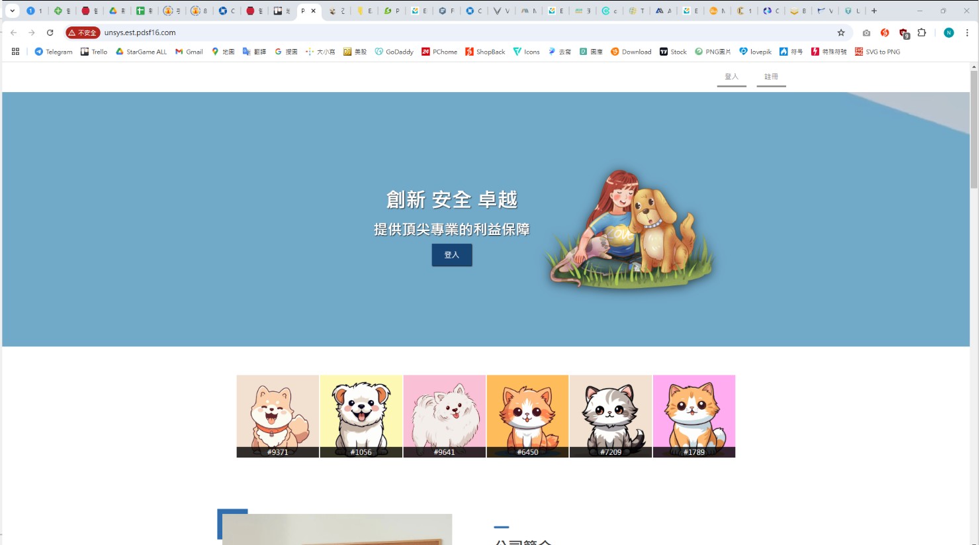
Task: Open the PChome bookmark
Action: [x=439, y=52]
